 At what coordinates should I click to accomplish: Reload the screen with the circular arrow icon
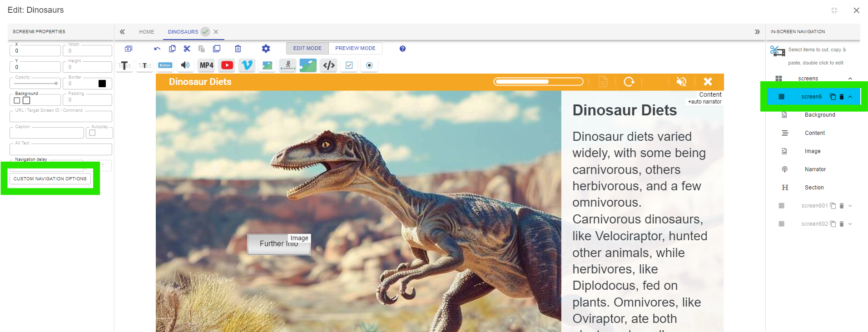coord(629,82)
